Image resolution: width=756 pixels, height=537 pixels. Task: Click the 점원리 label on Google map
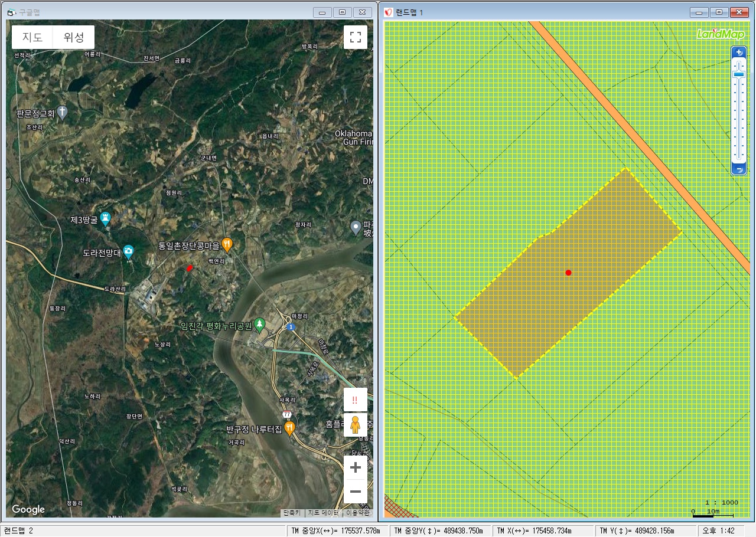tap(174, 192)
